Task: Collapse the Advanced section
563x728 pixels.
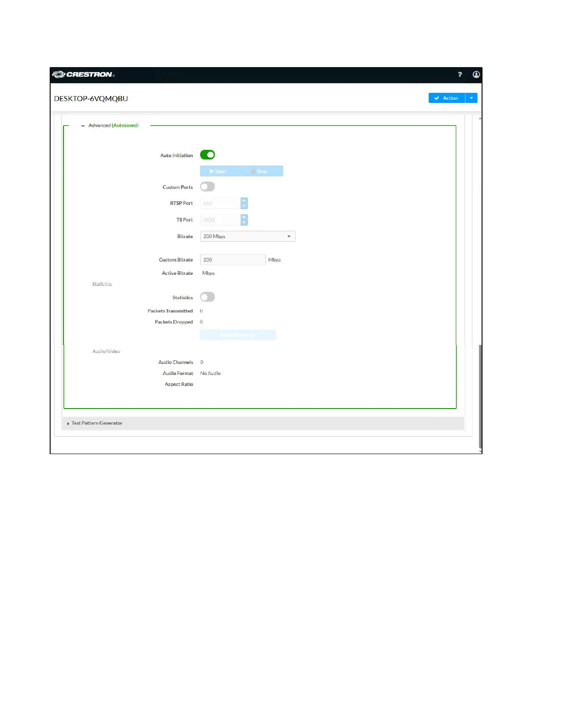Action: [83, 125]
